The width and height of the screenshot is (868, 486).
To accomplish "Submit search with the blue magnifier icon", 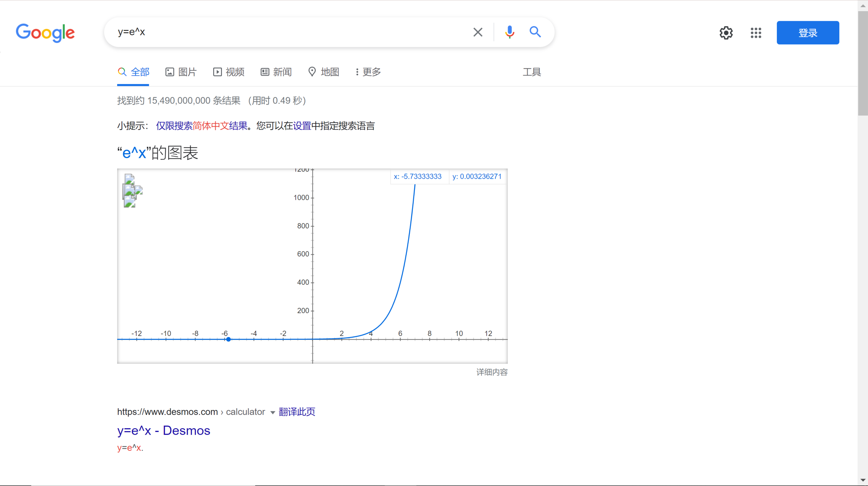I will [x=535, y=32].
